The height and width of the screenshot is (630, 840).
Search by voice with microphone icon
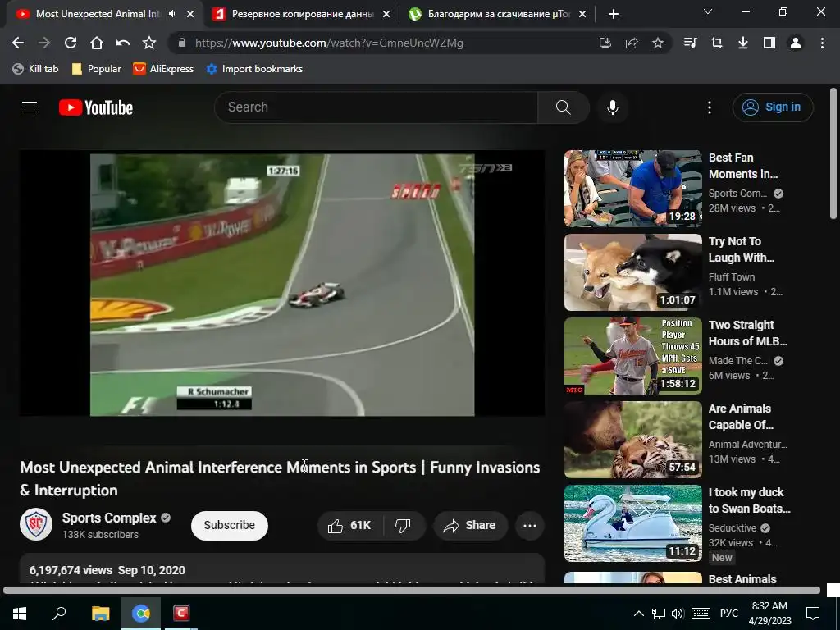[612, 107]
